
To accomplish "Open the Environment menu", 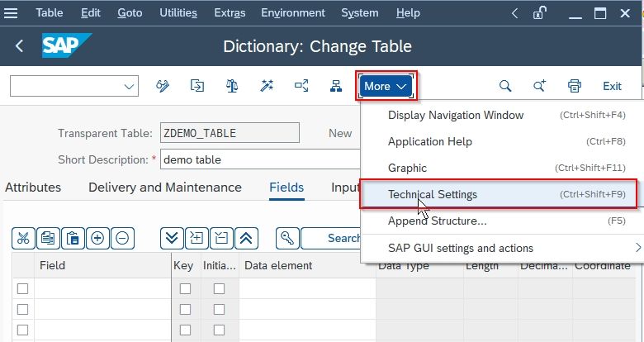I will (x=293, y=13).
